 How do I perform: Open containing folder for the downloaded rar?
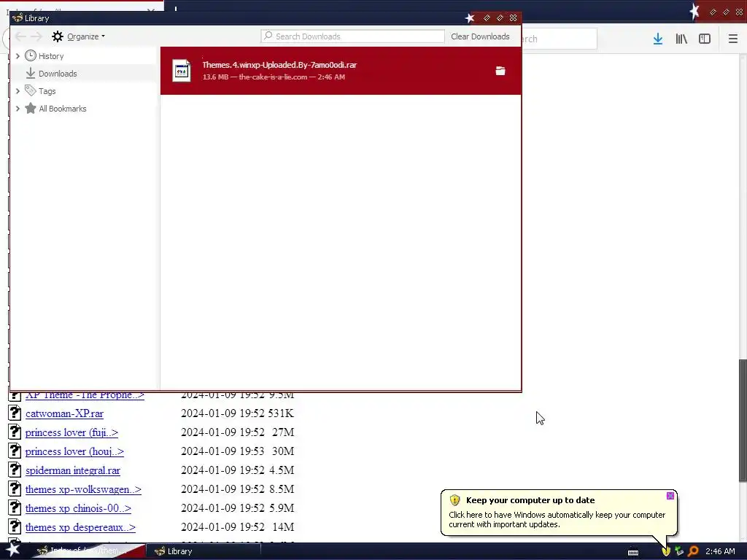click(500, 71)
